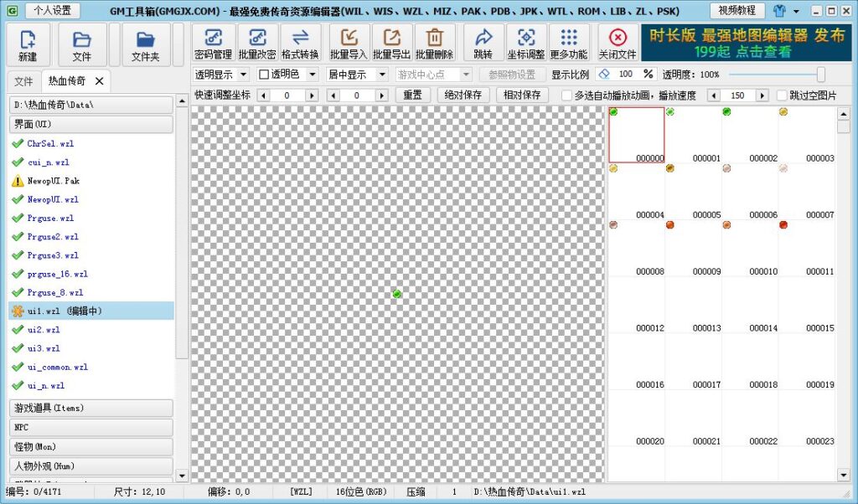Open the 个人设置 menu
This screenshot has height=504, width=858.
[x=53, y=11]
